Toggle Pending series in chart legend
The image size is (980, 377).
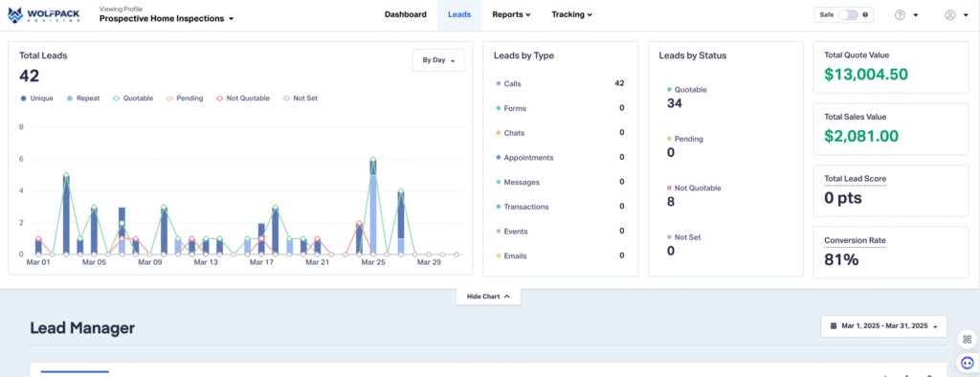[x=185, y=99]
